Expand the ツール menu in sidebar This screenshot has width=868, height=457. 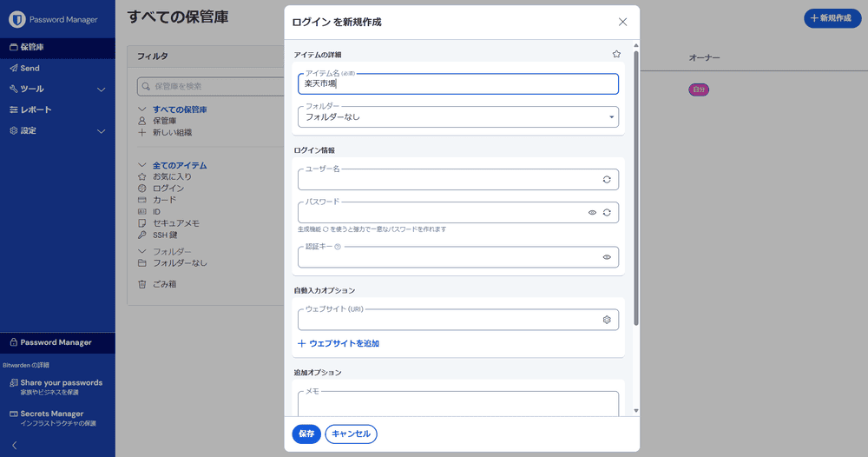[101, 89]
